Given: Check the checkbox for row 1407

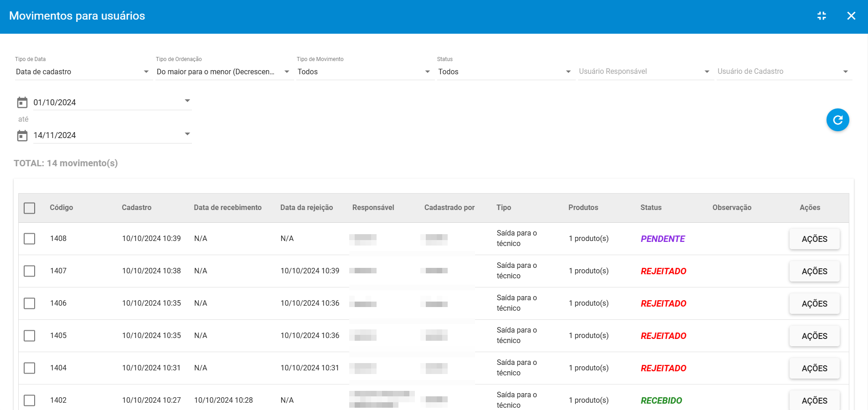Looking at the screenshot, I should coord(30,271).
